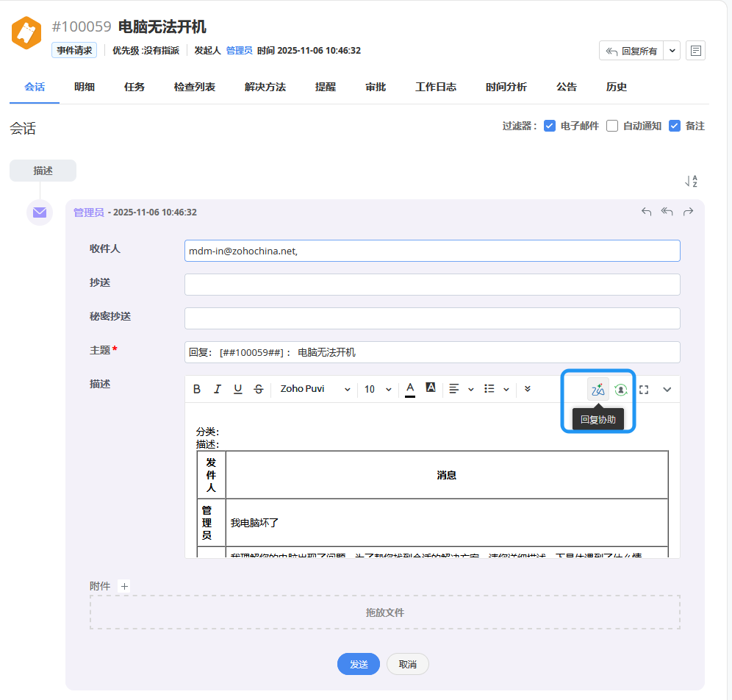
Task: Open the font size 10 dropdown
Action: coord(378,390)
